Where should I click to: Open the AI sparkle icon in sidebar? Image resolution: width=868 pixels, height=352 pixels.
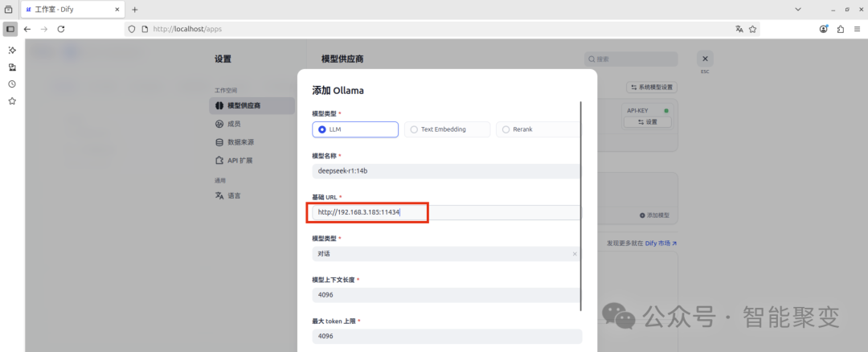[x=11, y=51]
